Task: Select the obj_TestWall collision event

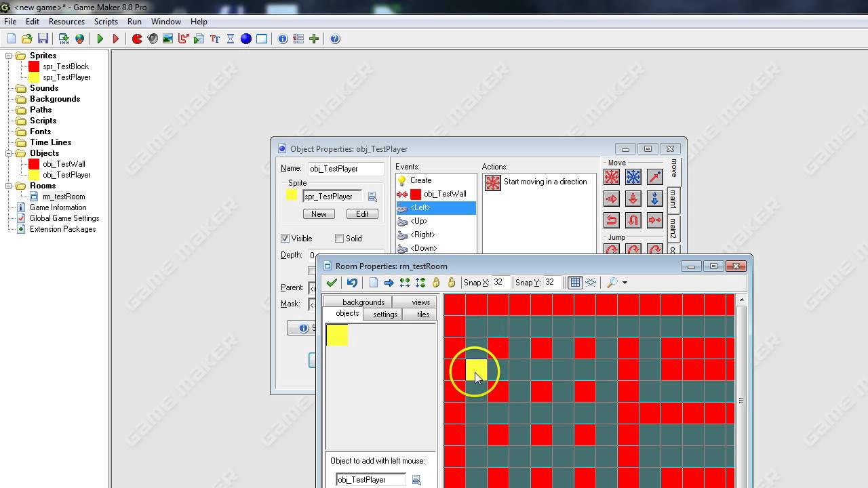Action: pos(436,194)
